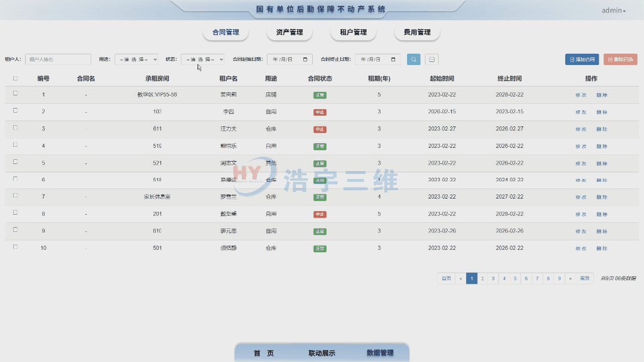Click 删除 link for row 8
Viewport: 644px width, 362px height.
coord(602,214)
